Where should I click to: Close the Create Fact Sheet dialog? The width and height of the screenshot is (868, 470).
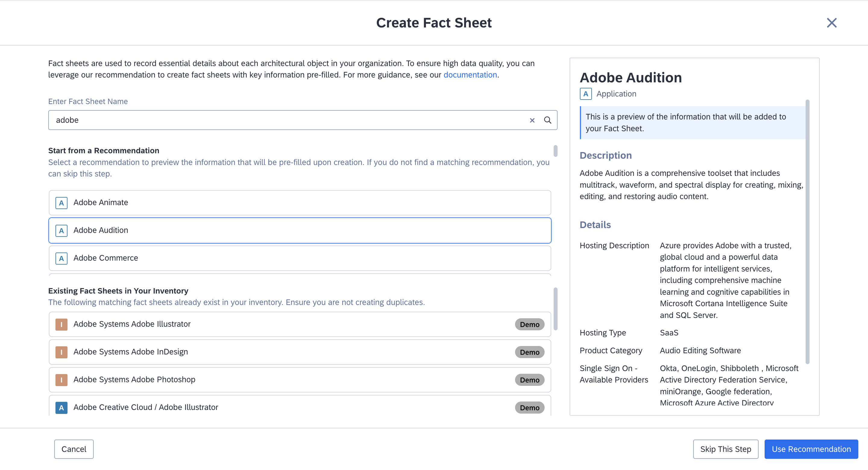832,23
